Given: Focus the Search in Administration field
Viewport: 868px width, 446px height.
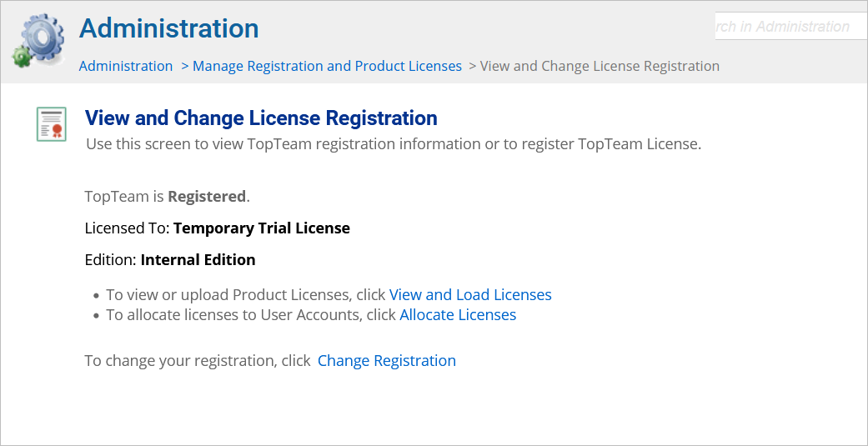Looking at the screenshot, I should tap(791, 26).
